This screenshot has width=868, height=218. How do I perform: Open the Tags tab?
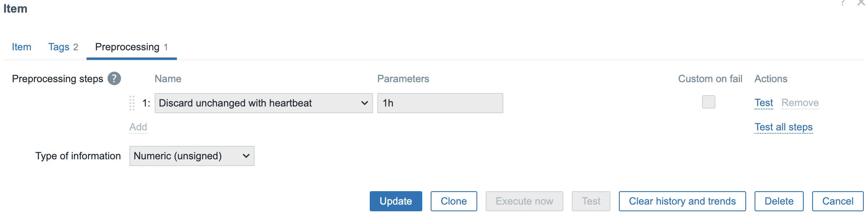pyautogui.click(x=63, y=47)
